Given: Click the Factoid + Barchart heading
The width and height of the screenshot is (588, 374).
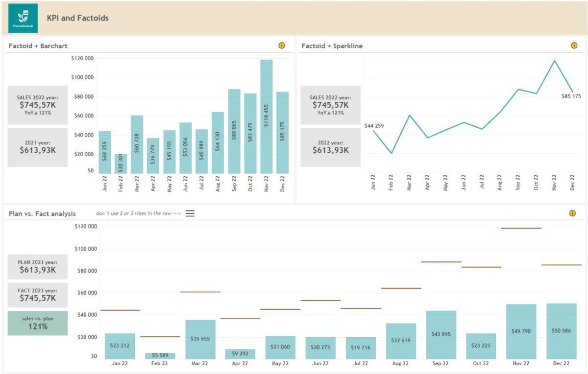Looking at the screenshot, I should click(x=38, y=46).
